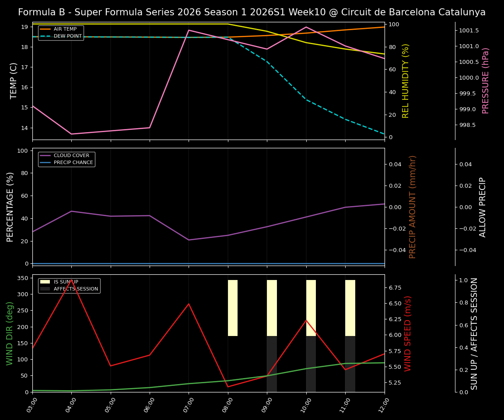Click the IS SUN UP legend swatch
Image resolution: width=504 pixels, height=420 pixels.
pyautogui.click(x=45, y=282)
